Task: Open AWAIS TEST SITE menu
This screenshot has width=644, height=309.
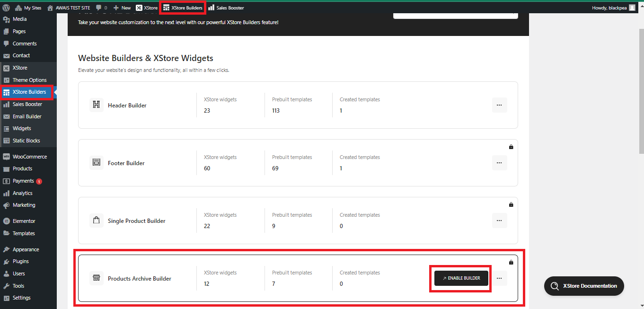Action: click(x=69, y=8)
